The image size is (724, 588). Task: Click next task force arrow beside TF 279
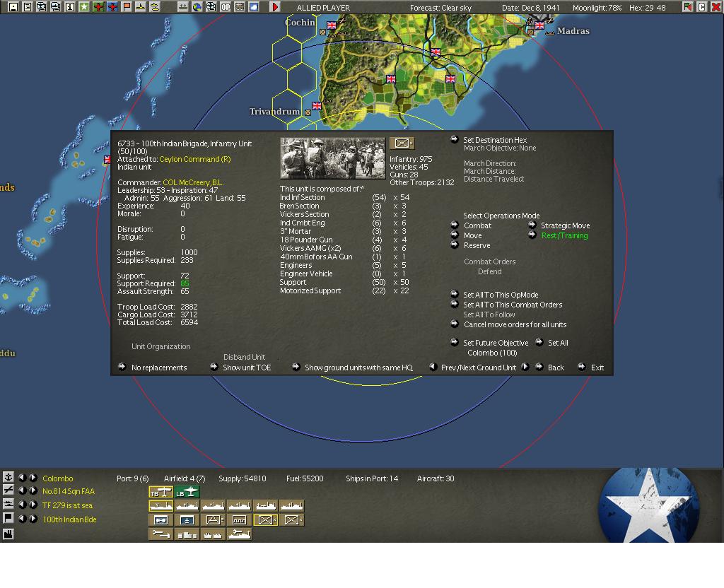[33, 505]
